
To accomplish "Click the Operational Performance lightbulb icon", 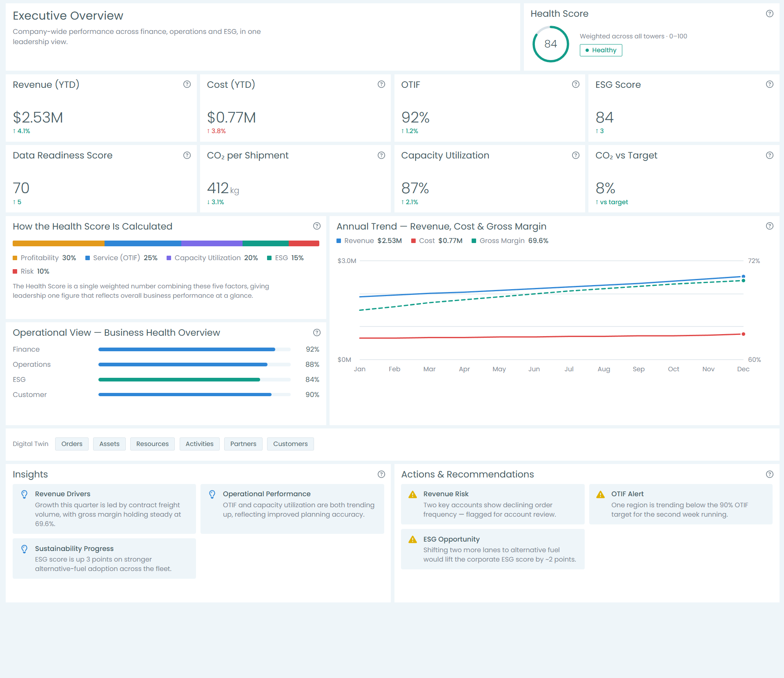I will pyautogui.click(x=212, y=494).
